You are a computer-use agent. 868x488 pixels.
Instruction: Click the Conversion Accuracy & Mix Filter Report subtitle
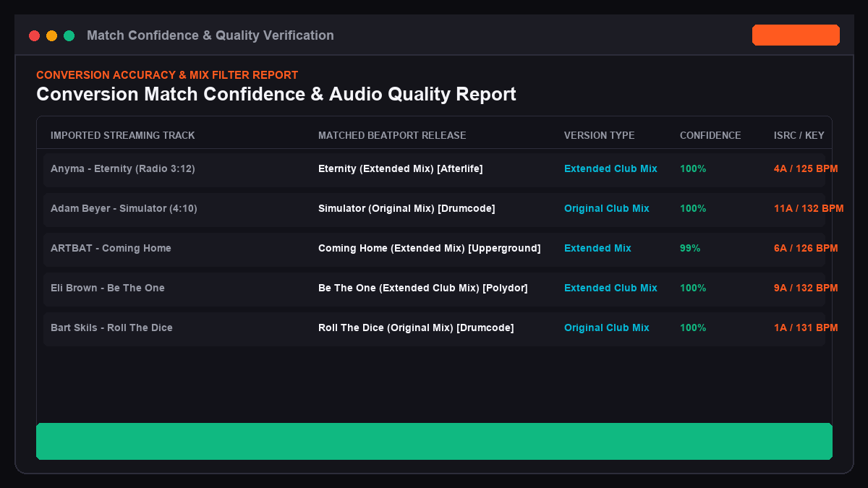(x=167, y=75)
